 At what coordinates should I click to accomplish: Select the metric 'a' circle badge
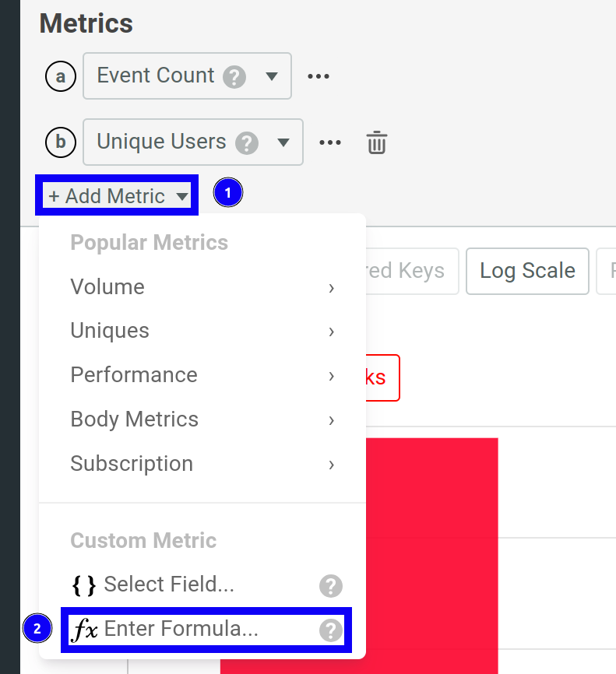pyautogui.click(x=60, y=75)
